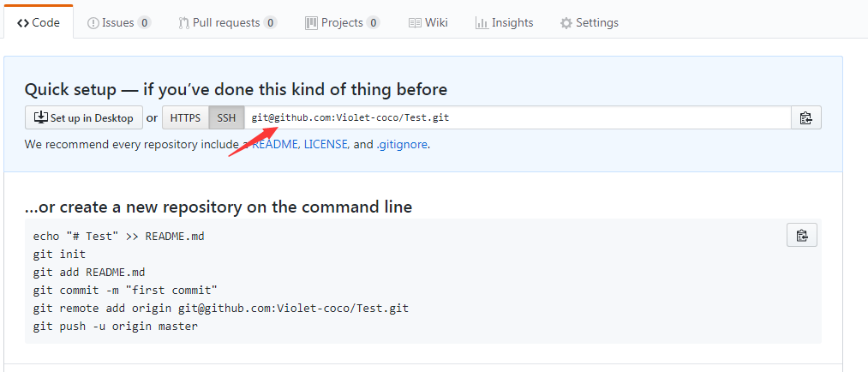
Task: Click the Settings gear icon
Action: [x=566, y=22]
